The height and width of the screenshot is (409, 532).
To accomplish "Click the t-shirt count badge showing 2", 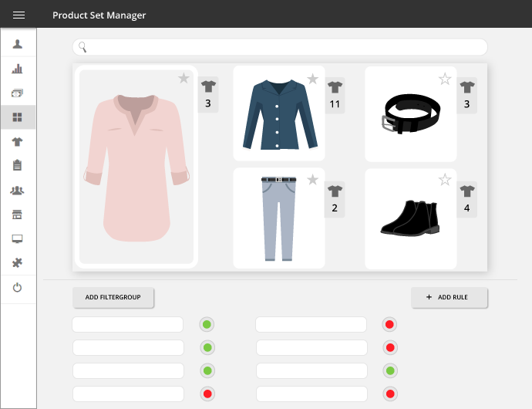I will [335, 199].
